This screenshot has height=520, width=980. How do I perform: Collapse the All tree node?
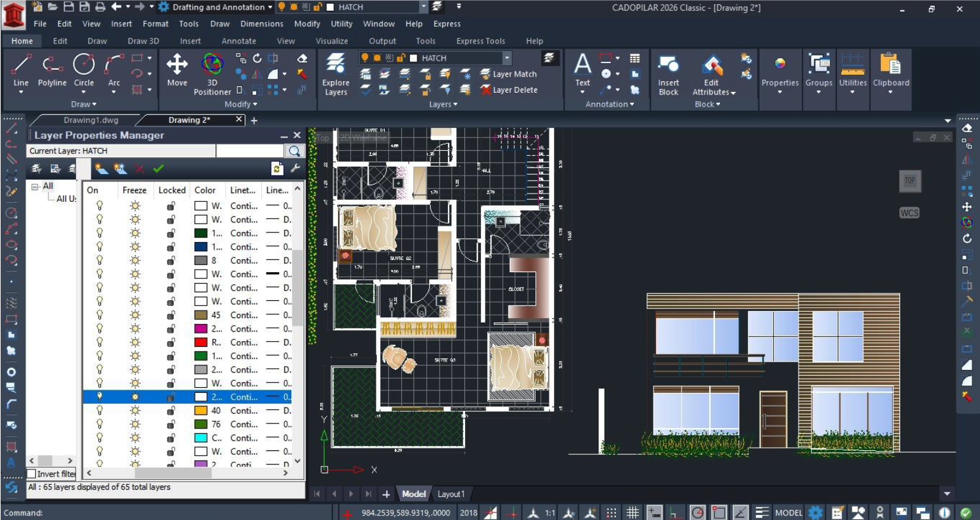(35, 187)
